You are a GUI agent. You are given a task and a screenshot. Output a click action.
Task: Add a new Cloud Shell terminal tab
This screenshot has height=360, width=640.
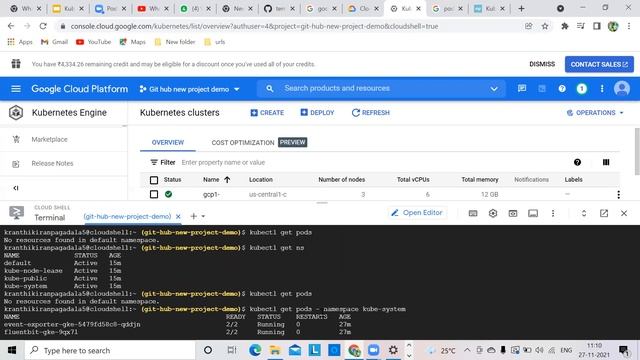[193, 216]
